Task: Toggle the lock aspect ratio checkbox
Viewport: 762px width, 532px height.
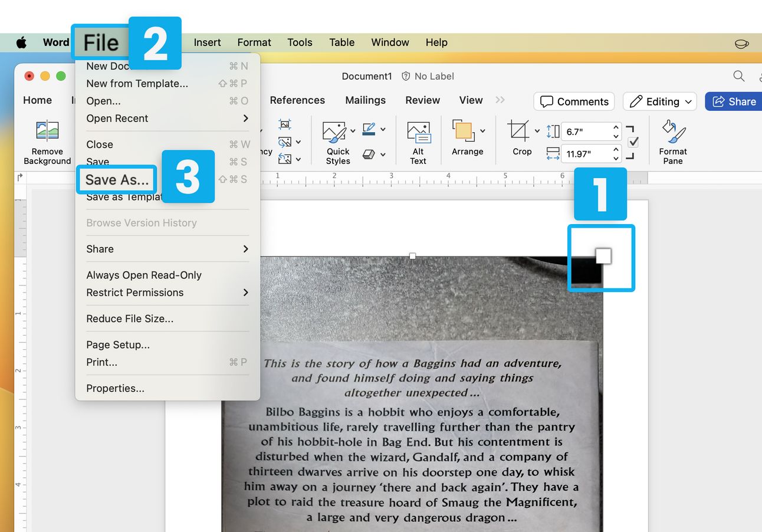Action: [633, 142]
